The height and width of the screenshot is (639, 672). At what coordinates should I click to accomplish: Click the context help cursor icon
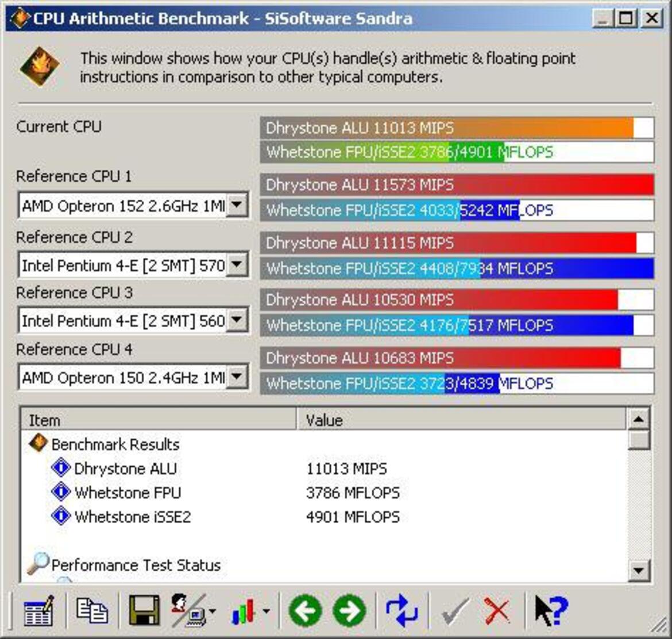(x=550, y=610)
